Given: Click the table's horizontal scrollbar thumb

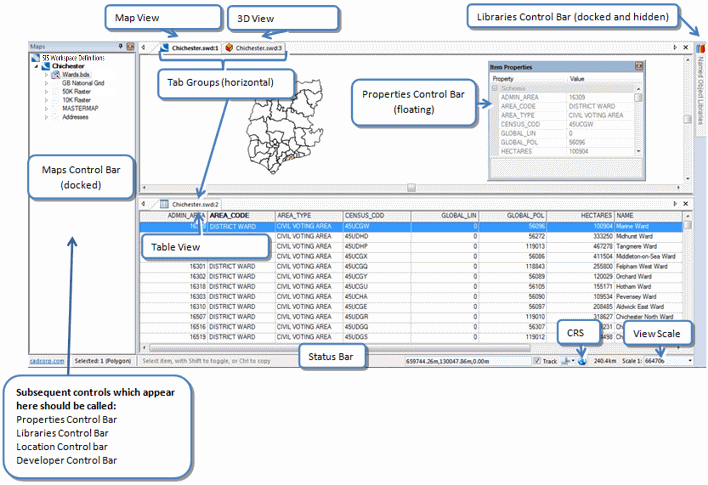Looking at the screenshot, I should (340, 348).
